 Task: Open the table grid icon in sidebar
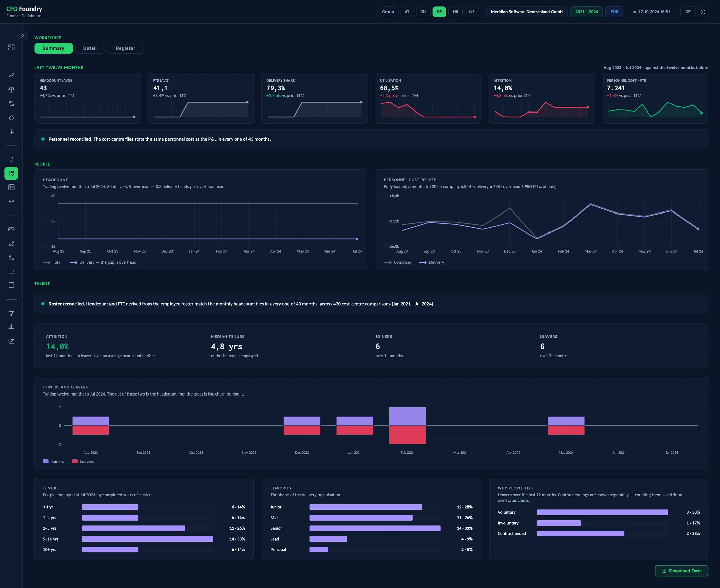[12, 187]
